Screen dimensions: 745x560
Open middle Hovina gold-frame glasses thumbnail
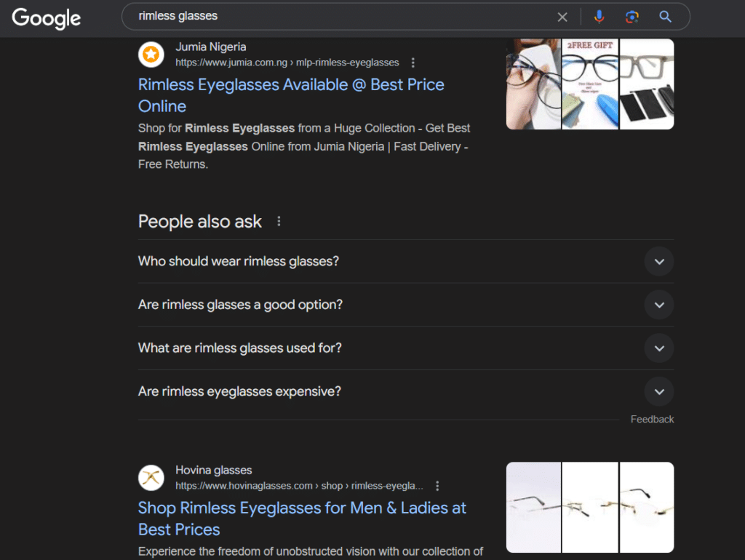(590, 508)
